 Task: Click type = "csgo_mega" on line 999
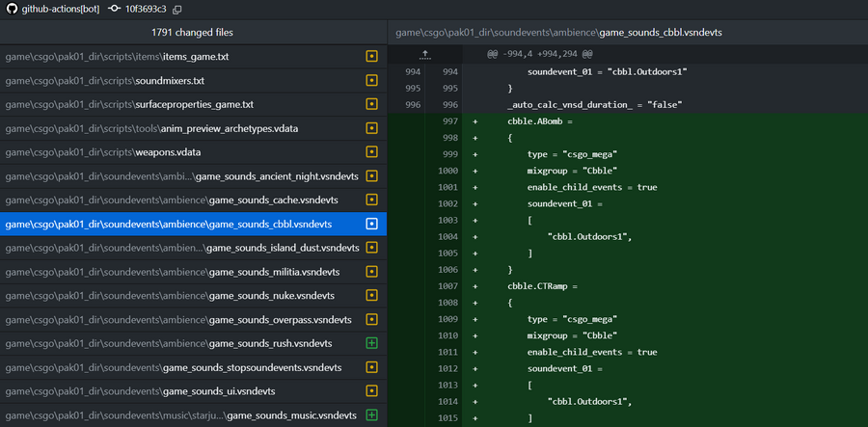click(x=572, y=154)
